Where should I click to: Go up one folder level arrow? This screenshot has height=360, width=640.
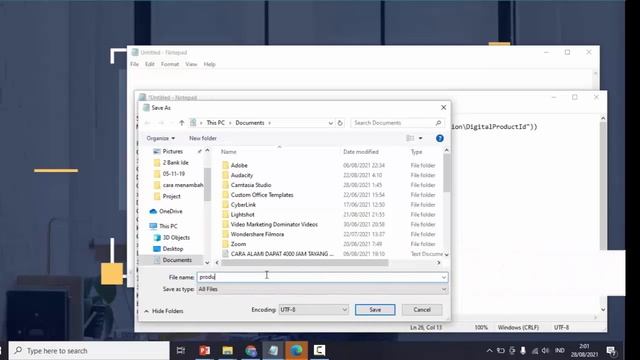[x=182, y=123]
